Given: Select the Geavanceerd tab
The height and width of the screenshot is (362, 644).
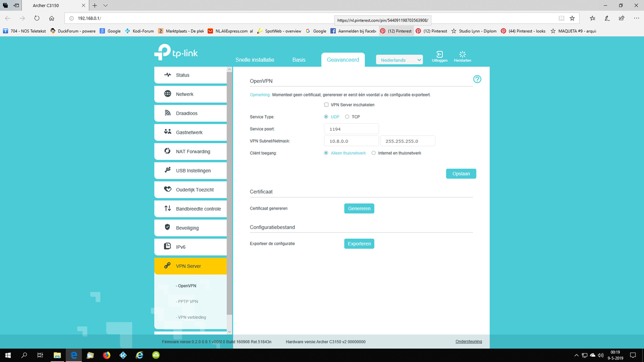Looking at the screenshot, I should click(343, 60).
